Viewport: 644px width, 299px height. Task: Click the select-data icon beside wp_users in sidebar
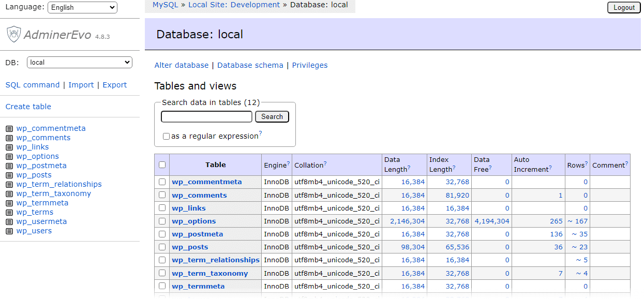point(9,231)
